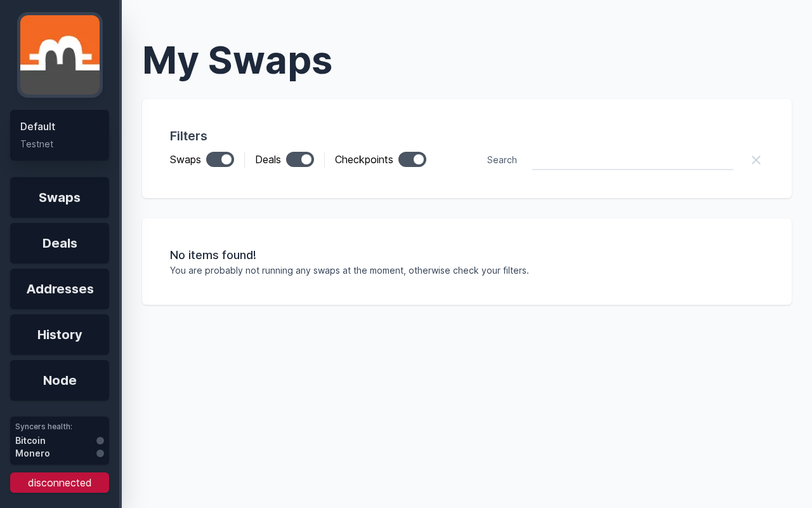Open the Addresses page
The height and width of the screenshot is (508, 812).
[x=60, y=289]
